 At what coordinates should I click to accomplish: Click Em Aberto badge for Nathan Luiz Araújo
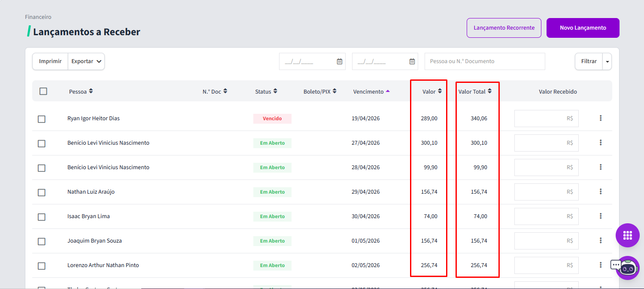[x=272, y=192]
